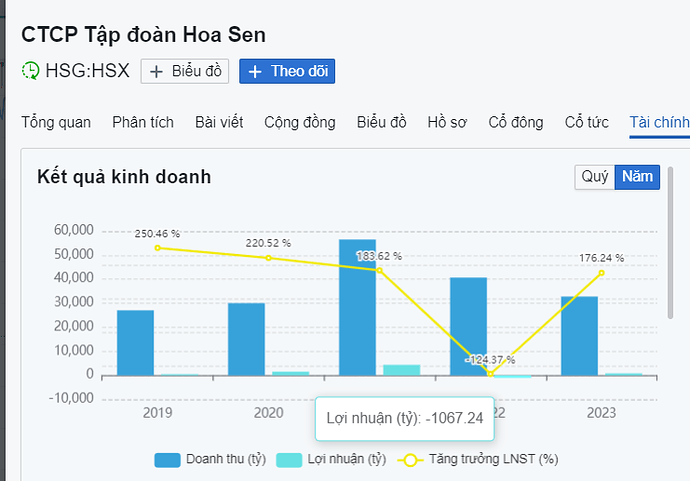Switch to the Phân tích tab
The image size is (690, 481).
click(143, 122)
